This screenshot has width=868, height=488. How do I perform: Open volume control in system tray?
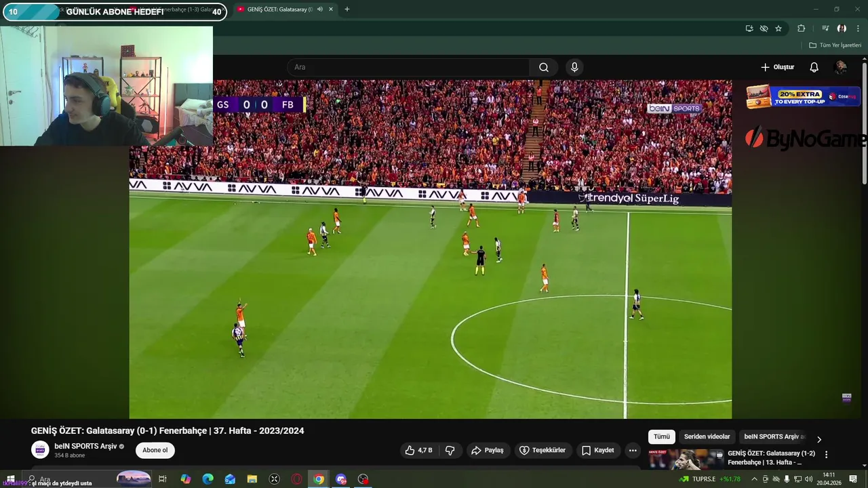pos(808,479)
